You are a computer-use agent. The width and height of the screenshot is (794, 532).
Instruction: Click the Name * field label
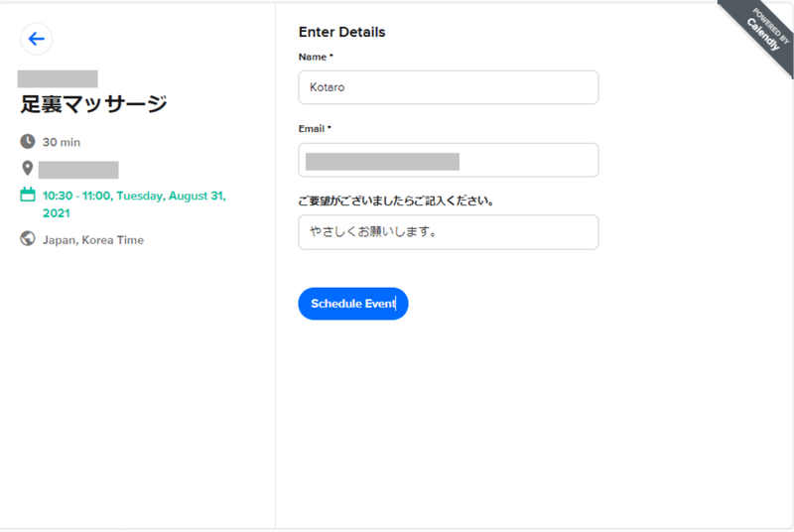pyautogui.click(x=316, y=57)
